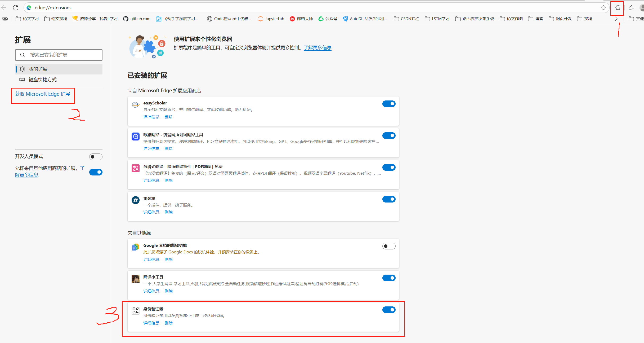This screenshot has height=343, width=644.
Task: Open the Extensions puzzle toolbar icon
Action: (618, 8)
